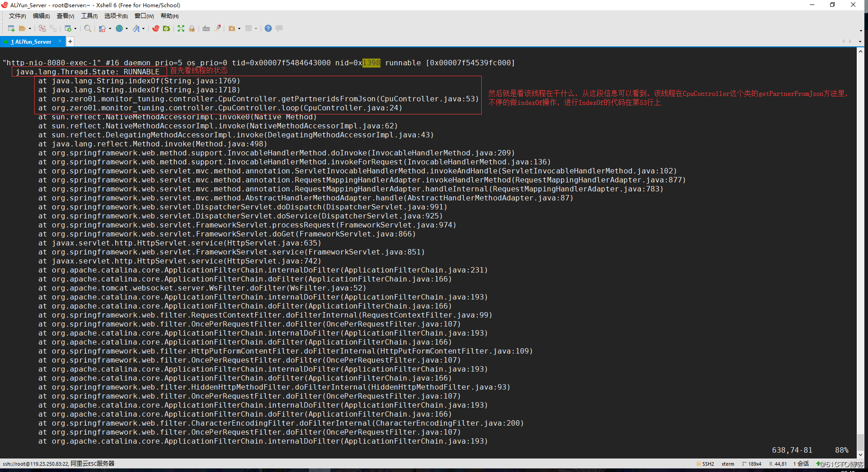Click the tab scroll left arrow
The image size is (868, 472).
843,41
